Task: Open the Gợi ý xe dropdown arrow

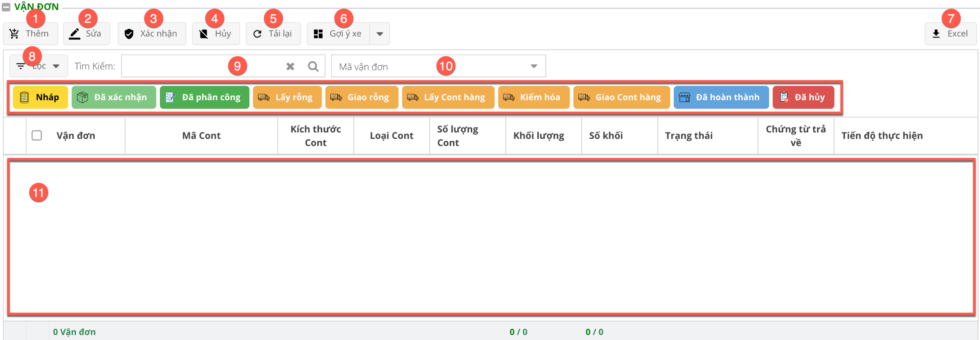Action: [379, 34]
